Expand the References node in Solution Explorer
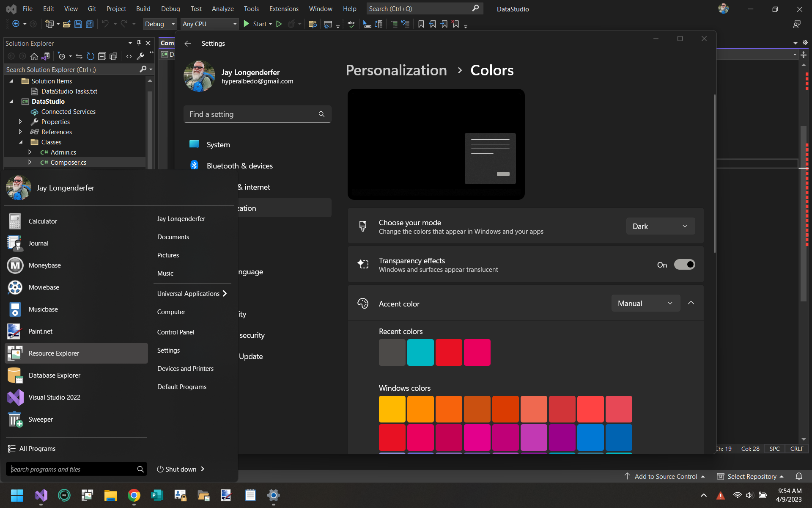The width and height of the screenshot is (812, 508). [x=20, y=132]
